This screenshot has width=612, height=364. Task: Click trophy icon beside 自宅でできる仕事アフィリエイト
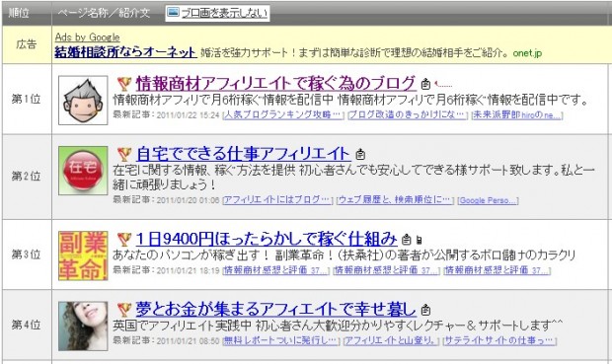pos(124,154)
